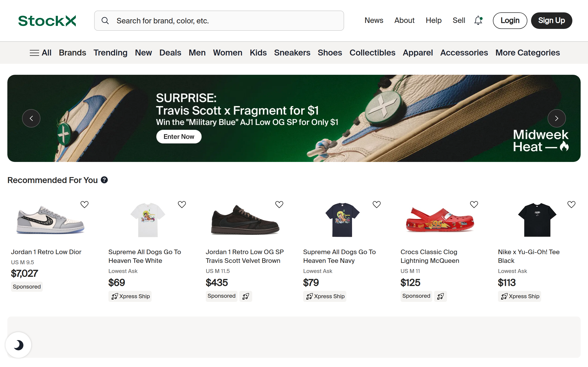The width and height of the screenshot is (588, 367).
Task: Open the notifications bell
Action: 478,20
